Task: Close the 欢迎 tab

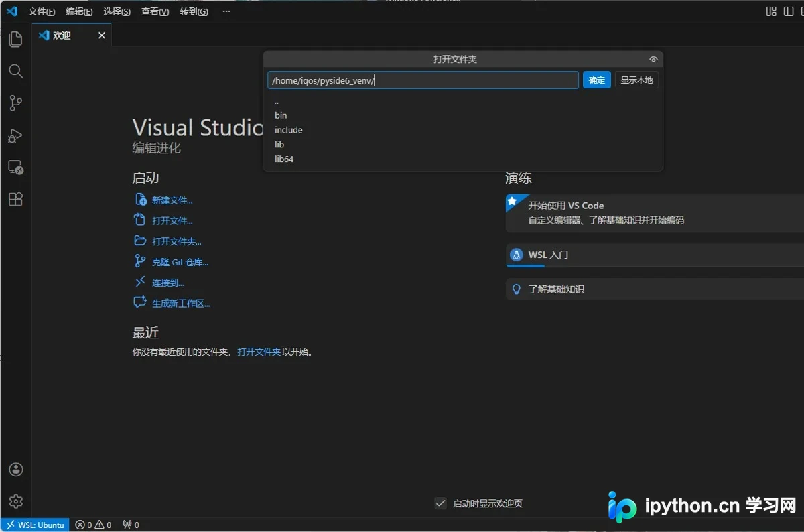Action: tap(102, 36)
